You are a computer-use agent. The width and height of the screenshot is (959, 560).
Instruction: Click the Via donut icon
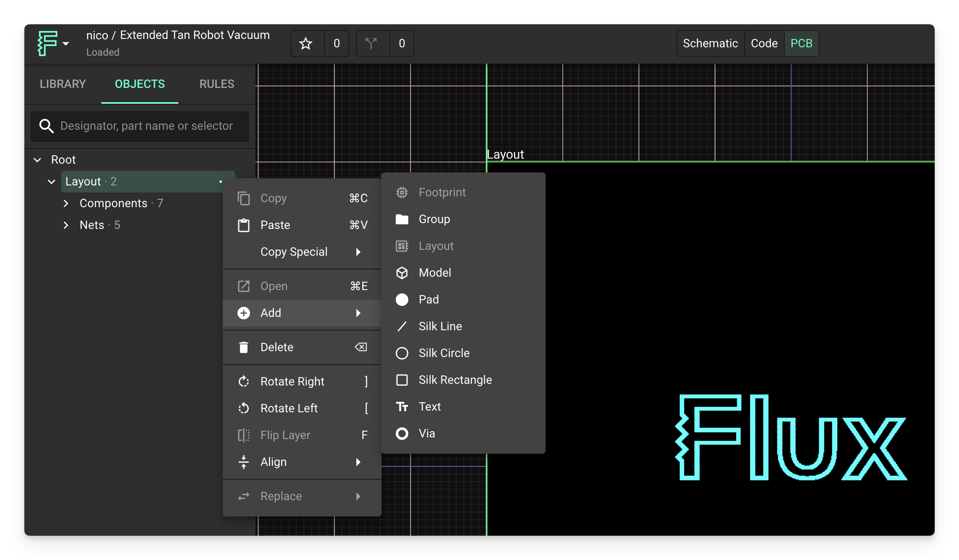pyautogui.click(x=402, y=434)
